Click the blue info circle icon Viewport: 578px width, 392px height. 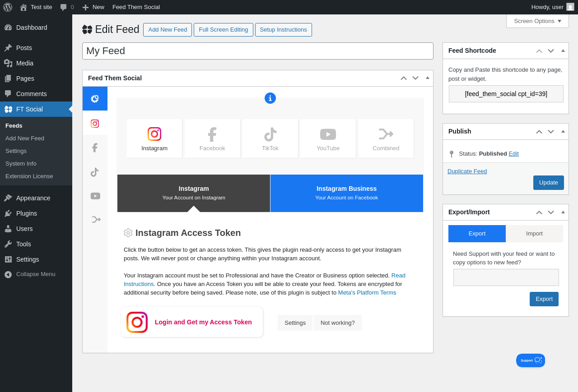[270, 98]
